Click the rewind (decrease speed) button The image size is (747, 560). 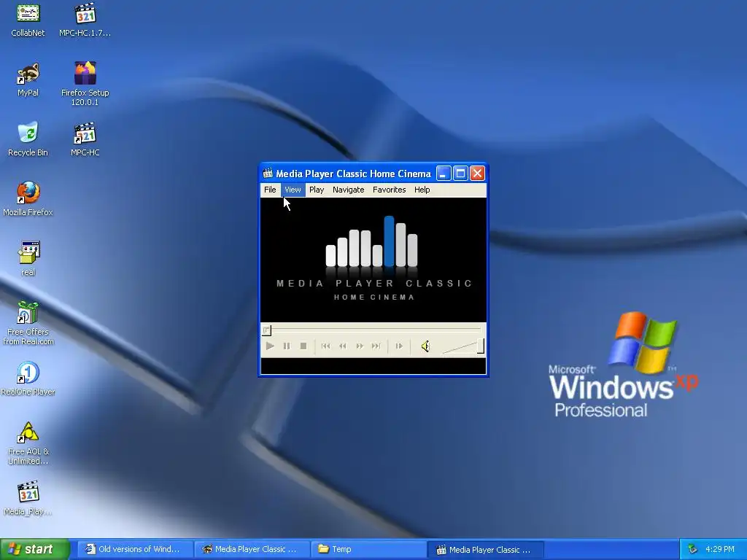(343, 346)
